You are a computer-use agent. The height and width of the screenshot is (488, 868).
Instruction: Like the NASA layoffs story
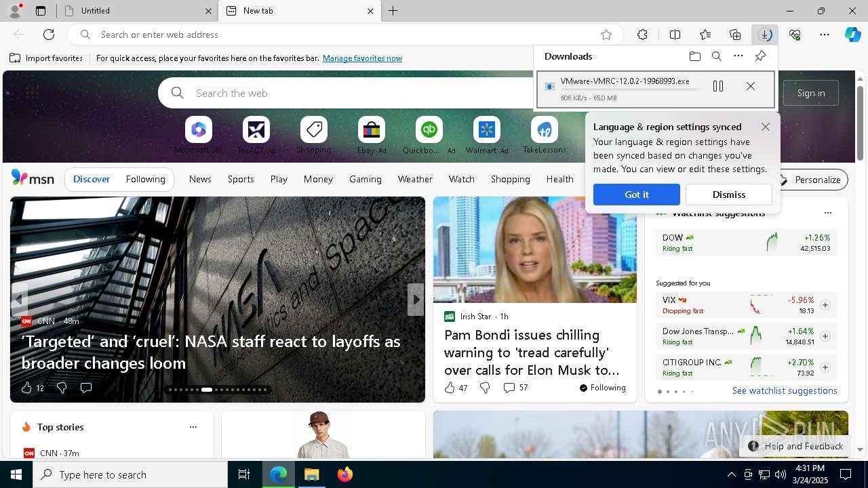tap(26, 388)
